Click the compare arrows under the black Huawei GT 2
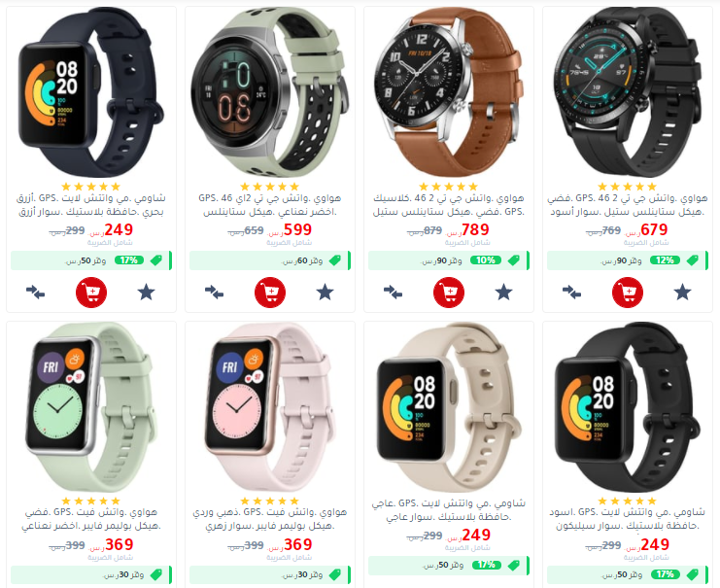 571,293
